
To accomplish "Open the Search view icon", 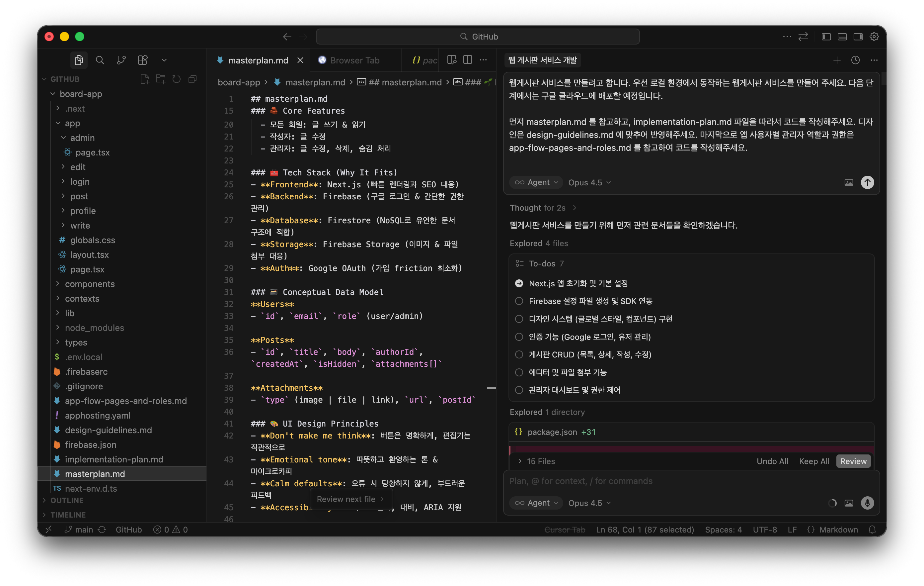I will click(x=100, y=60).
